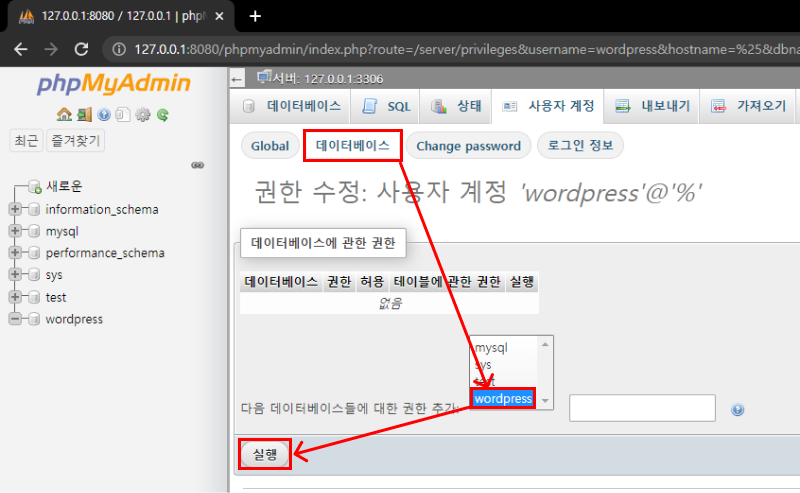Select wordpress in the database list box

(503, 398)
